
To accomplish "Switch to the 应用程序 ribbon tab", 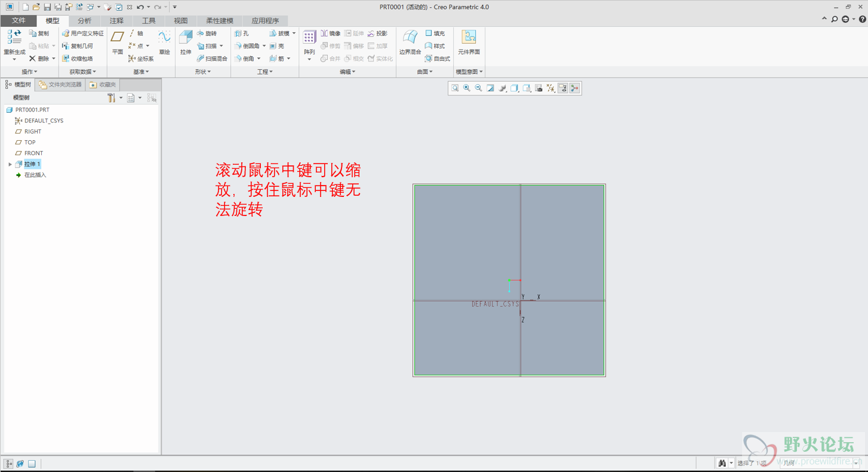I will click(265, 20).
